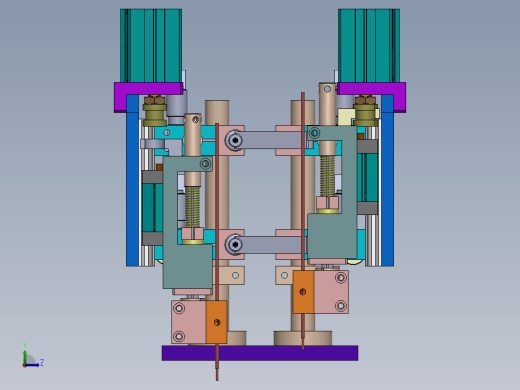Click the socket screw on lower link arm
520x390 pixels.
tap(235, 245)
